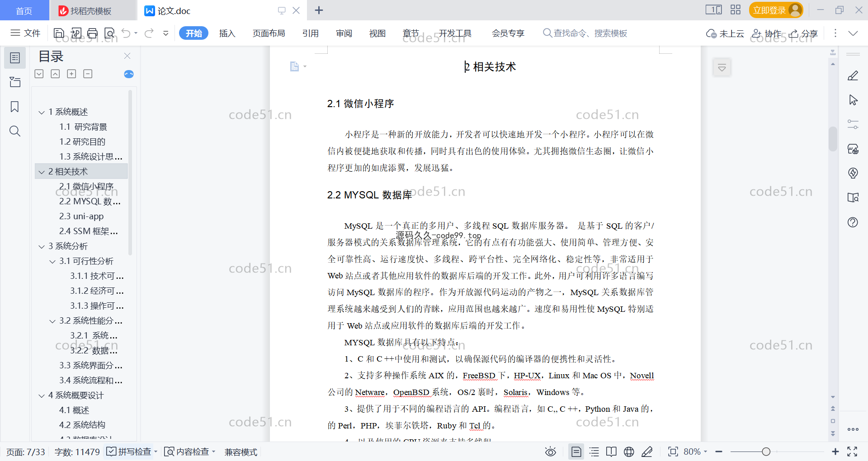Open the outline panel icon in left sidebar
The width and height of the screenshot is (868, 461).
pos(15,58)
